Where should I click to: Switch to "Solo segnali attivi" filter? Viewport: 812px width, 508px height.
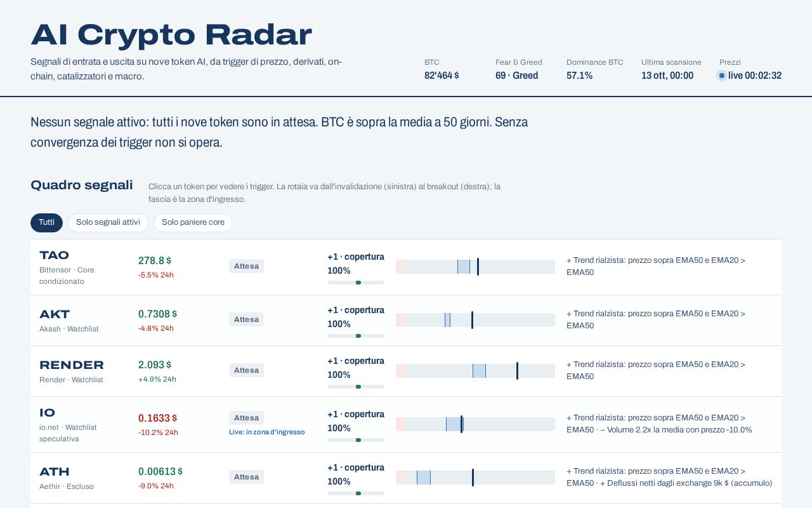[x=108, y=223]
